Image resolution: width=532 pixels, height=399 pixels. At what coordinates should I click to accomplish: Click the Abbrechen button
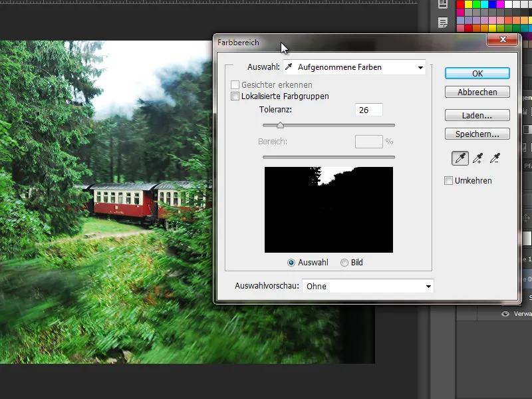coord(477,92)
